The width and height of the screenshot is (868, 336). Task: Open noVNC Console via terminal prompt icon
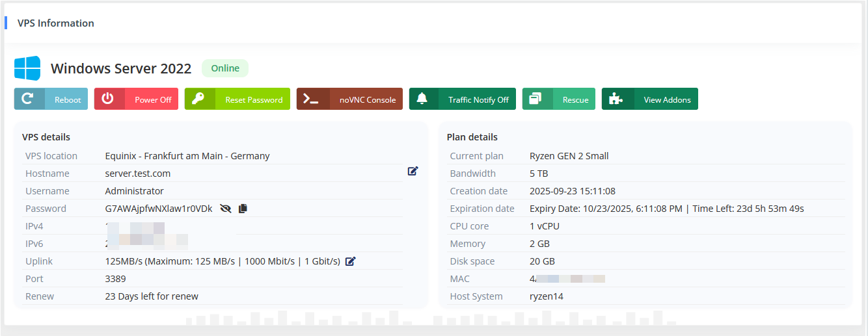click(x=311, y=99)
